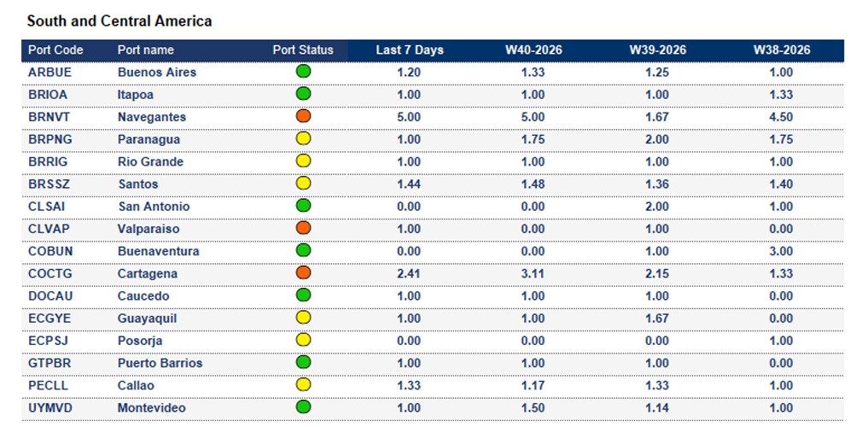This screenshot has height=427, width=868.
Task: Select the Montevideo port name
Action: pyautogui.click(x=152, y=407)
